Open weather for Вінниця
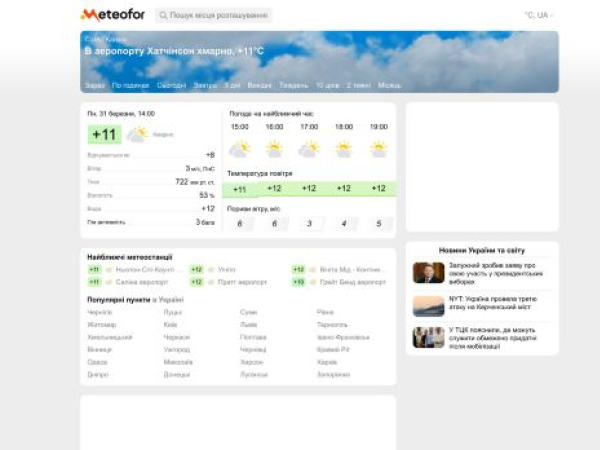The height and width of the screenshot is (450, 600). [99, 350]
